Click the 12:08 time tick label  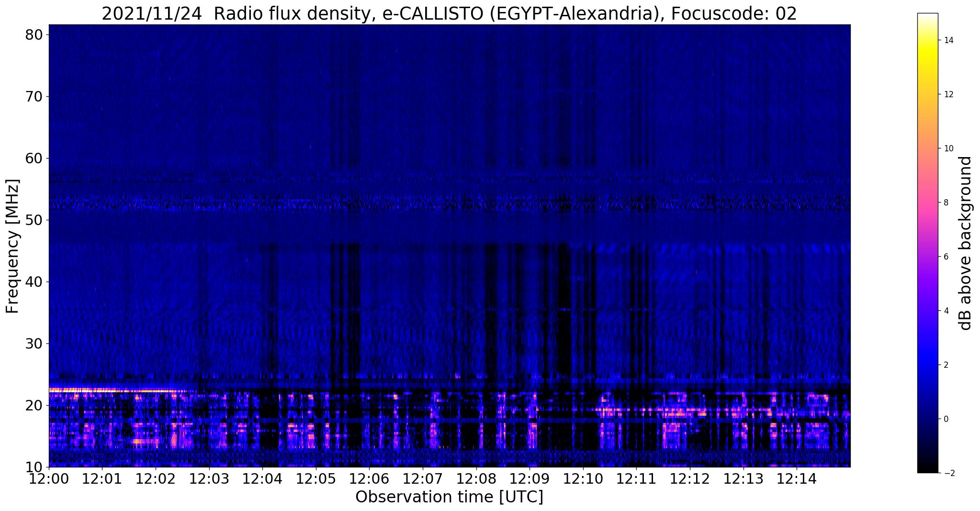click(x=476, y=479)
